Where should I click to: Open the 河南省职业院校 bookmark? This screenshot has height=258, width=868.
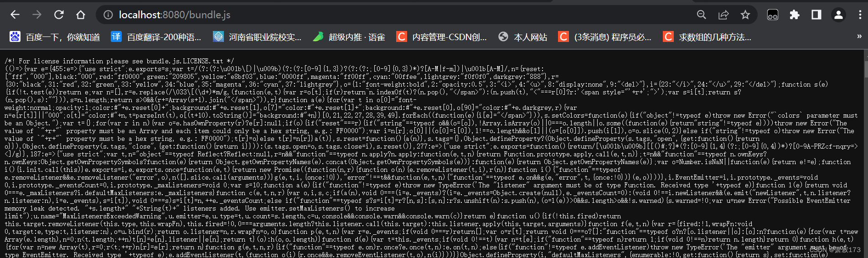coord(258,37)
